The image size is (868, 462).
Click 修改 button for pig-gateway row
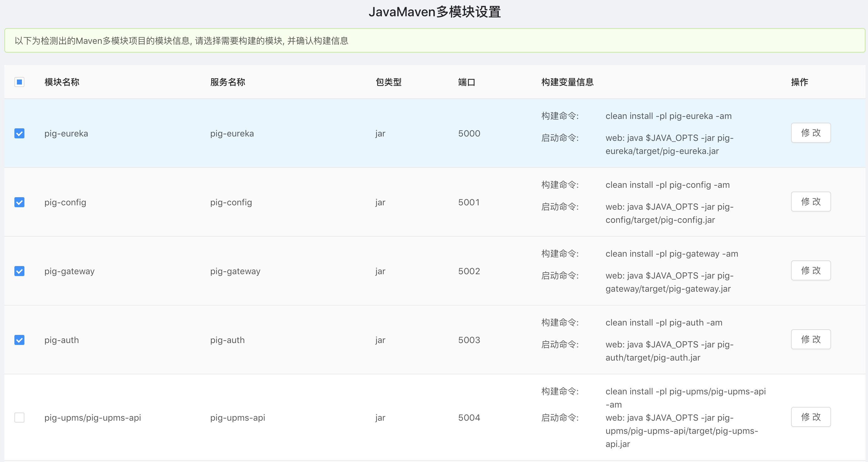(811, 270)
